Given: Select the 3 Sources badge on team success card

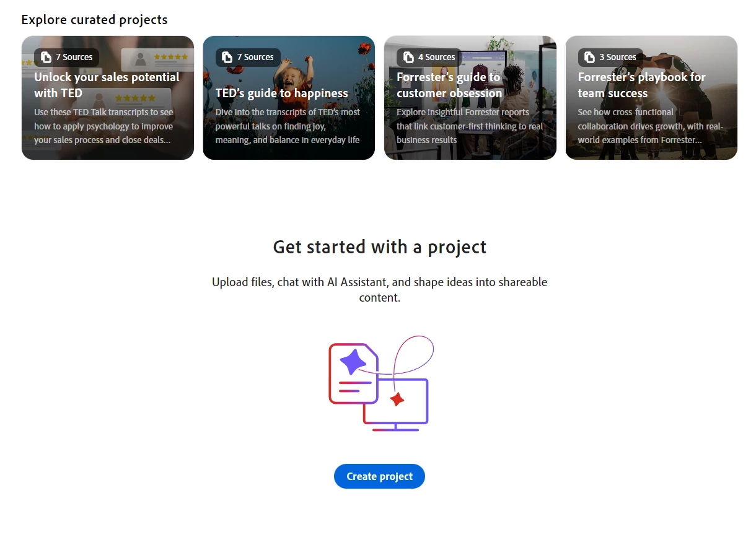Looking at the screenshot, I should click(610, 57).
